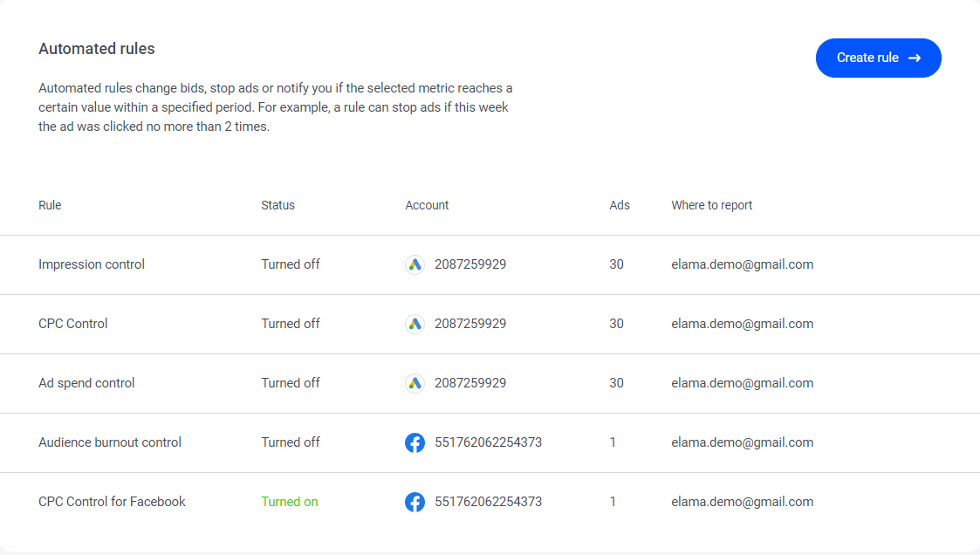Click ads count 1 in CPC Control for Facebook row
Image resolution: width=980 pixels, height=555 pixels.
pos(613,502)
